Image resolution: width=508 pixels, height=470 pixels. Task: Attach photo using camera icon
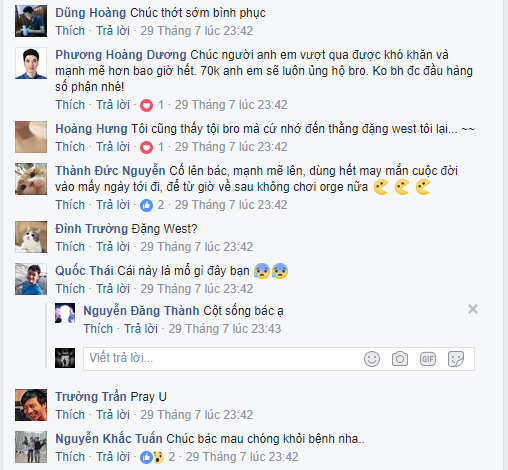tap(400, 359)
